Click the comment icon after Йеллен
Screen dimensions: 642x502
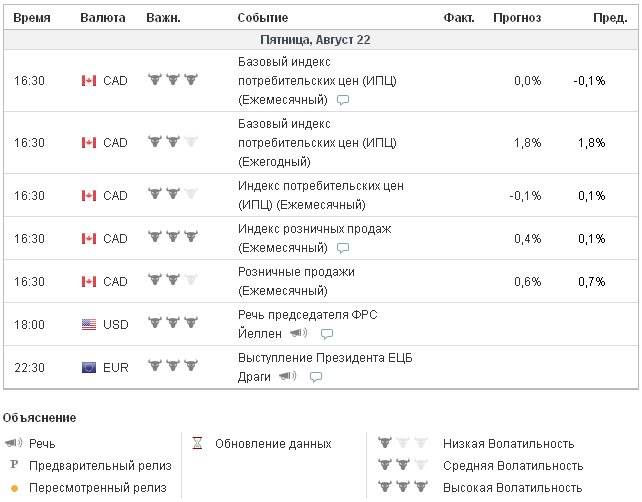(326, 334)
